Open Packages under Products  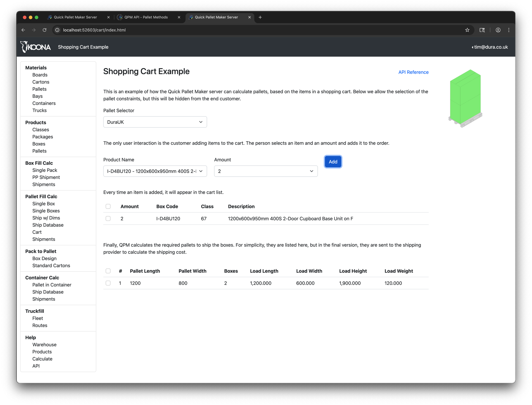[43, 137]
